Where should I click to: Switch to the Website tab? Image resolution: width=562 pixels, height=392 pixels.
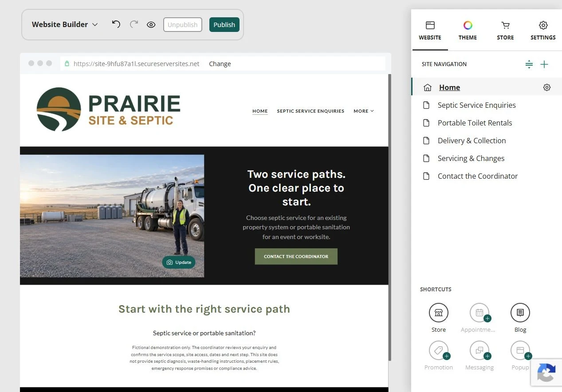click(430, 31)
